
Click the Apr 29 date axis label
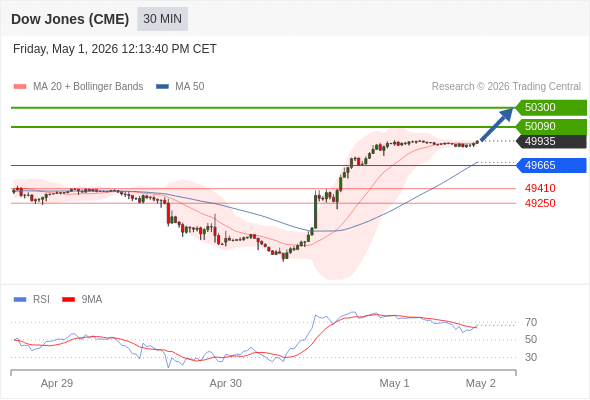[x=57, y=383]
